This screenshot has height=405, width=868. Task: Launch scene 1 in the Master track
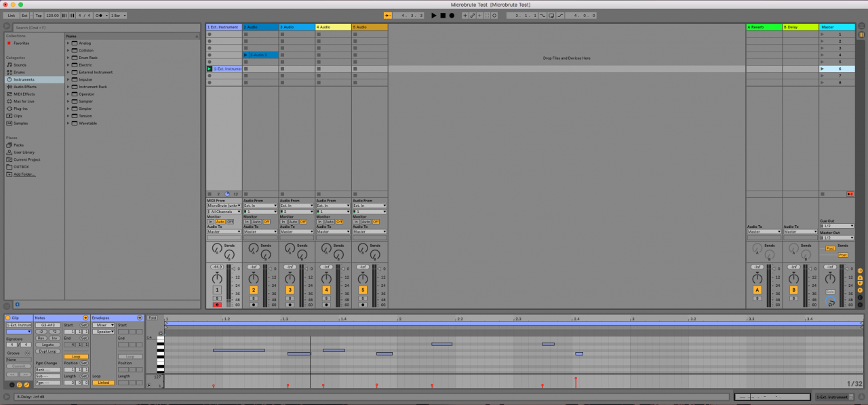(x=823, y=34)
